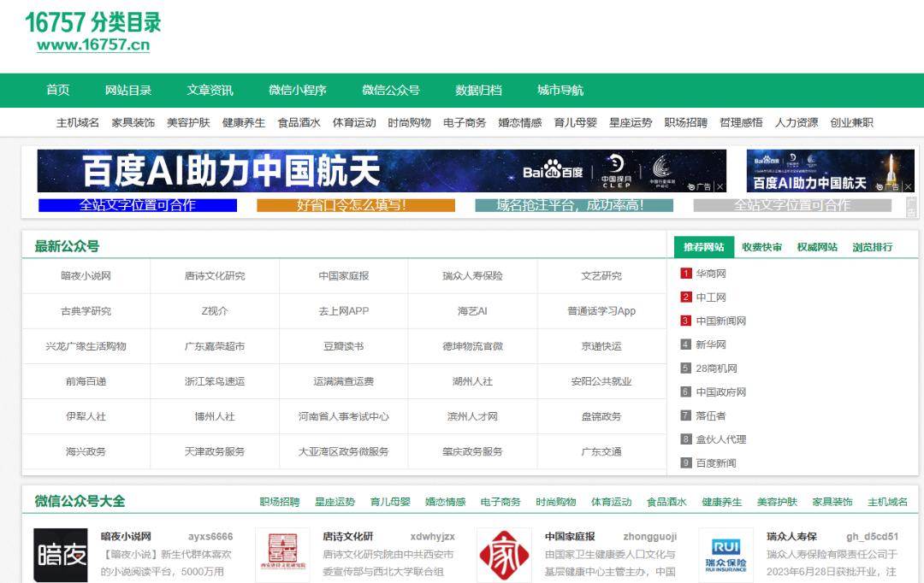Open 城市导航 in the navigation bar

tap(560, 90)
